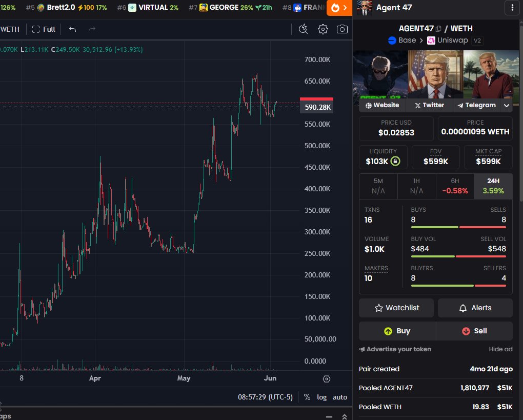
Task: Open the Alerts button
Action: [475, 308]
